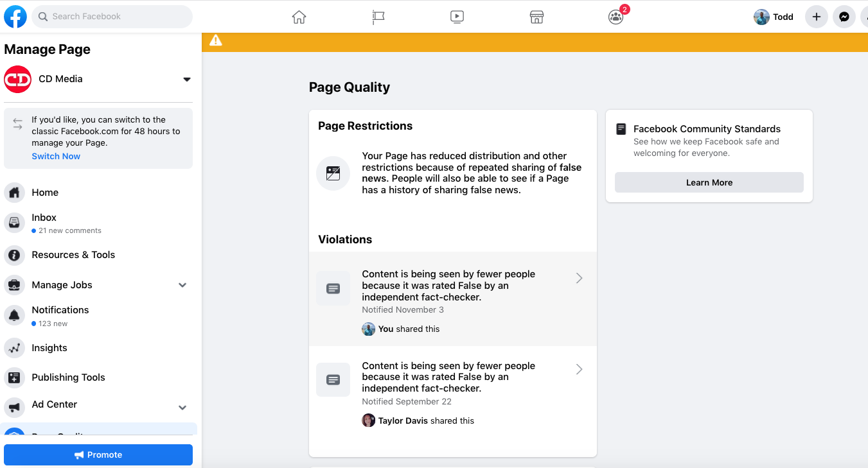Open the Marketplace store icon
868x468 pixels.
coord(536,17)
